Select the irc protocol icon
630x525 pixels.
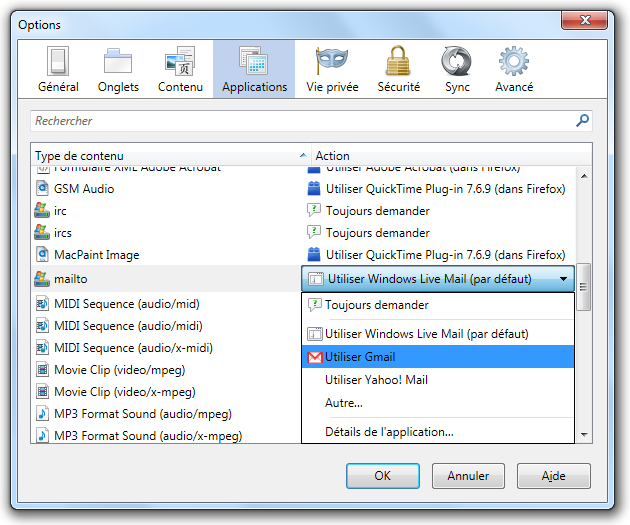click(x=42, y=210)
